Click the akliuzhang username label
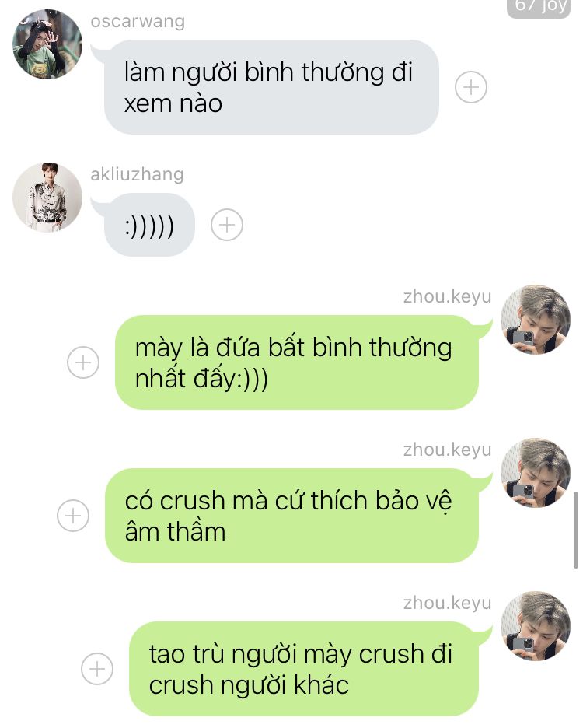583x728 pixels. 137,174
